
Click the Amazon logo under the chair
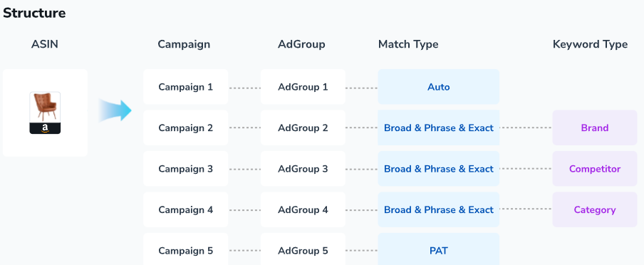click(x=45, y=128)
